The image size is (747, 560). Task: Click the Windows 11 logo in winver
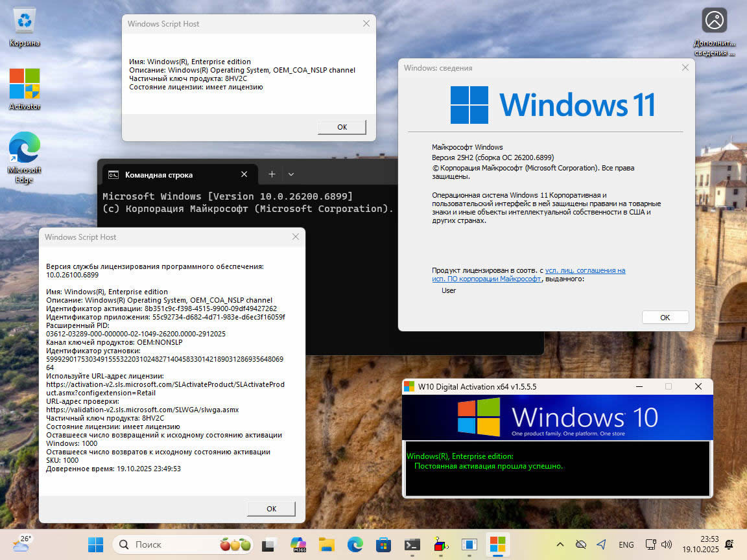click(552, 104)
